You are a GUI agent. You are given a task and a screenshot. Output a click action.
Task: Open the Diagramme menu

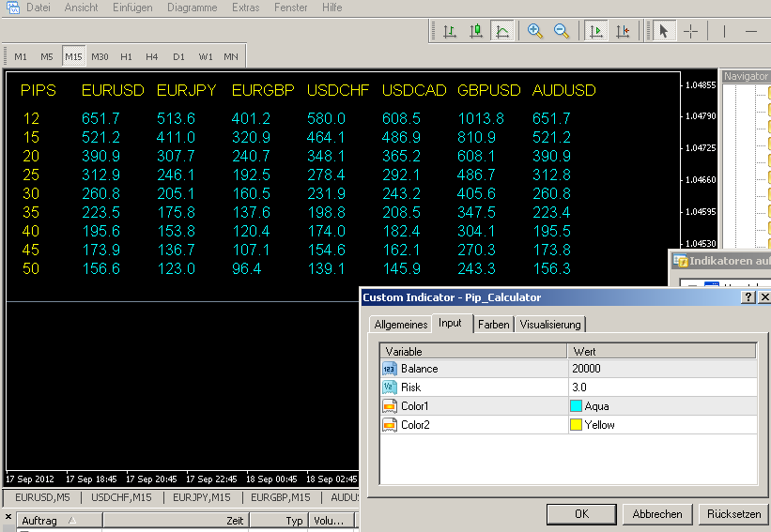192,8
